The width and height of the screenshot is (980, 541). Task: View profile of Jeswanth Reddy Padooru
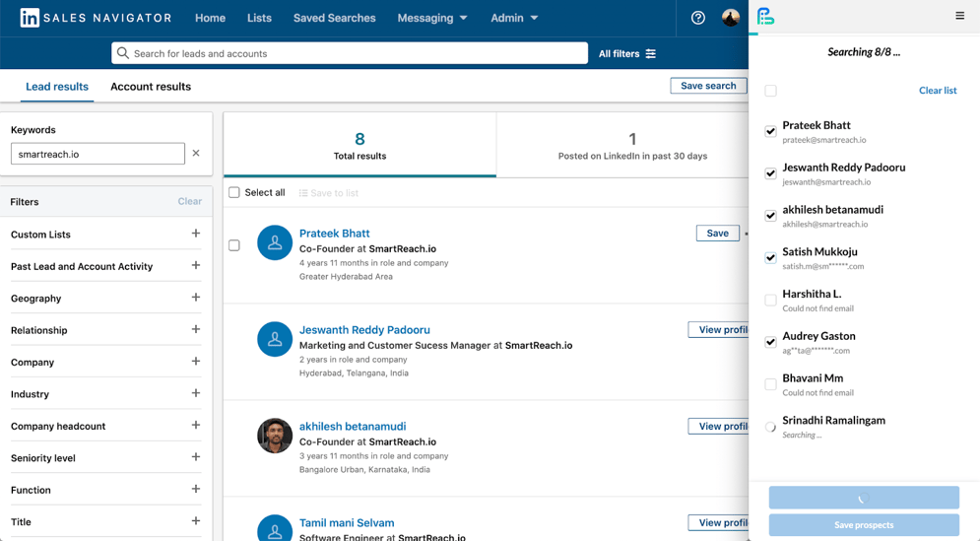click(719, 329)
